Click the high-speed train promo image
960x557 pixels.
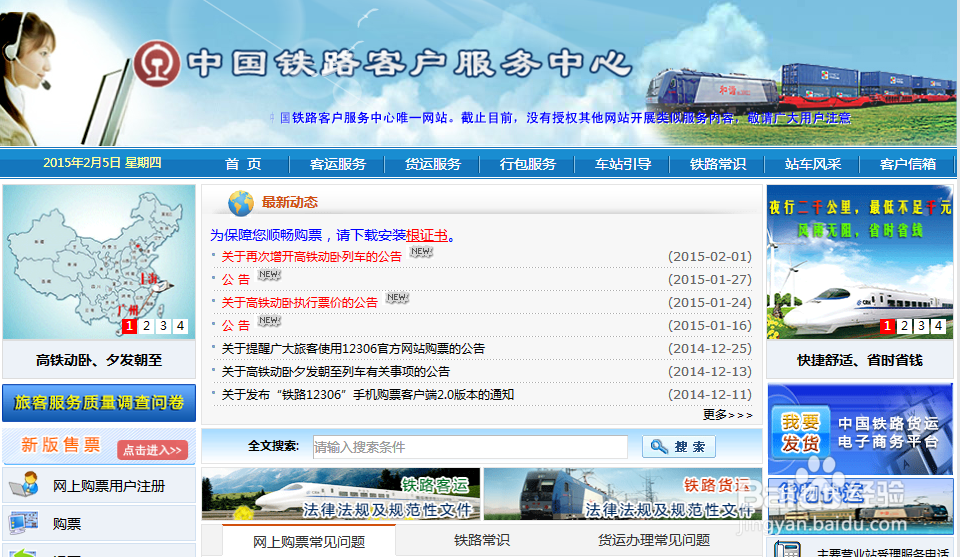point(860,262)
